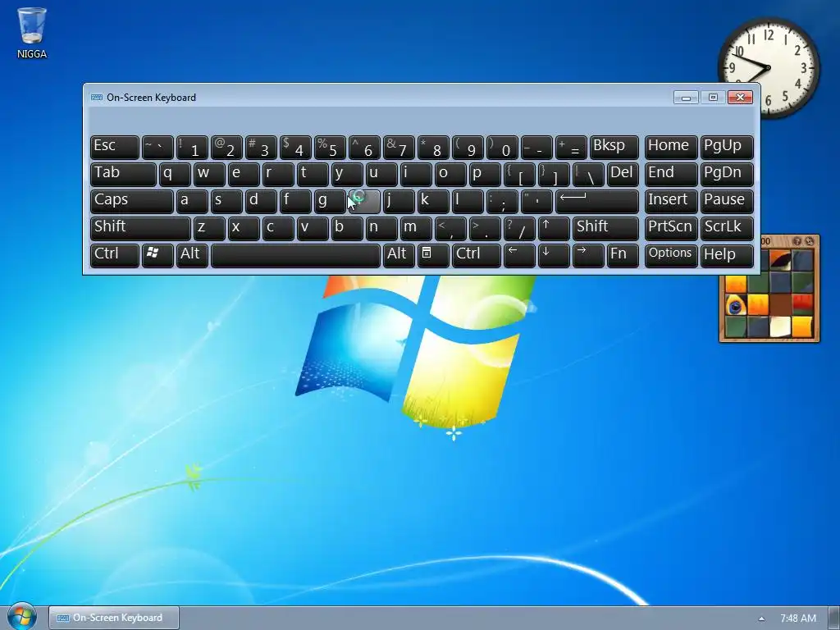Click the letter t key
This screenshot has width=840, height=630.
313,174
